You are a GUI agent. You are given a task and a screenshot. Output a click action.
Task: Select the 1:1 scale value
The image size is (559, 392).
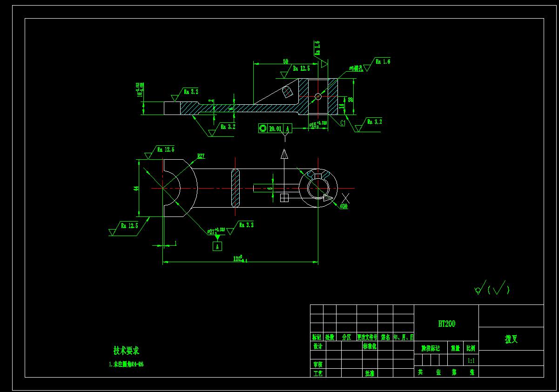471,361
